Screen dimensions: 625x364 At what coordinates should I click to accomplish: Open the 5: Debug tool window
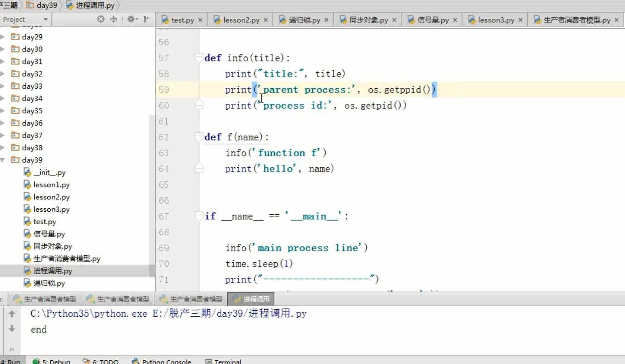pos(52,361)
